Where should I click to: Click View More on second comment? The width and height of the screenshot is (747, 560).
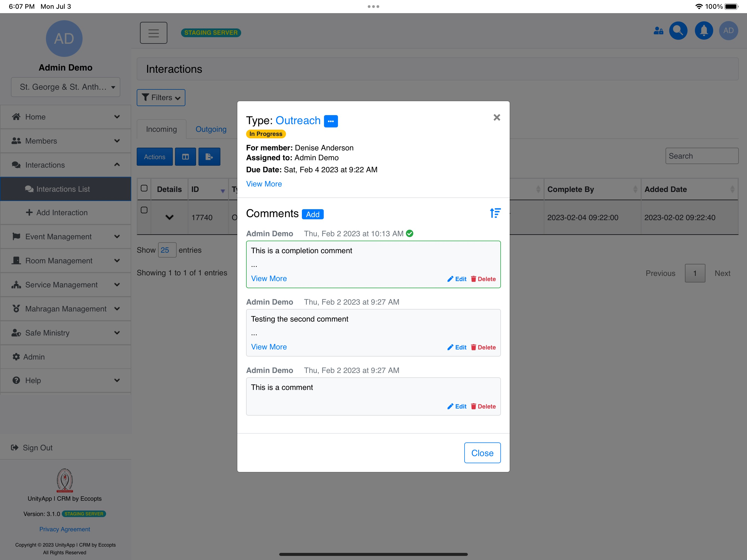click(x=269, y=346)
